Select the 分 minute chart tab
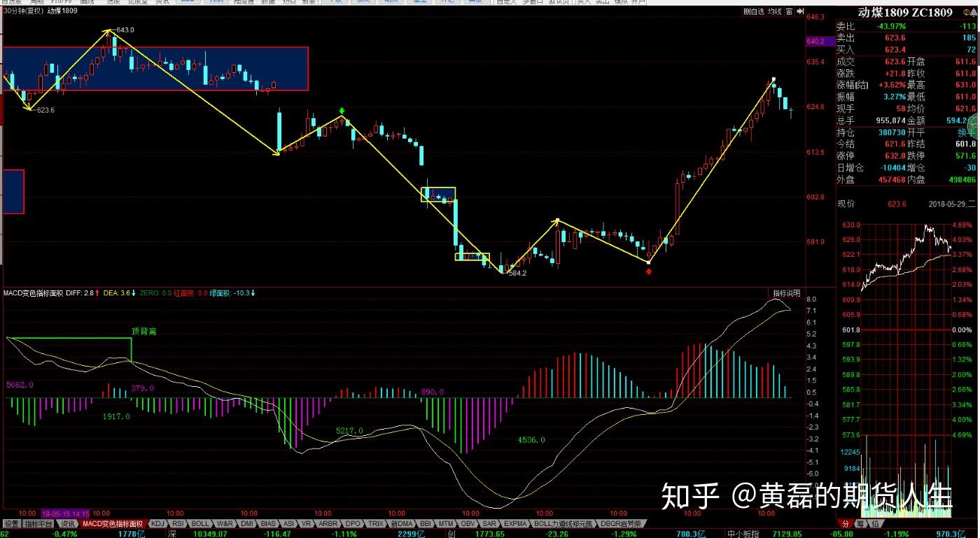The image size is (980, 538). (x=844, y=523)
